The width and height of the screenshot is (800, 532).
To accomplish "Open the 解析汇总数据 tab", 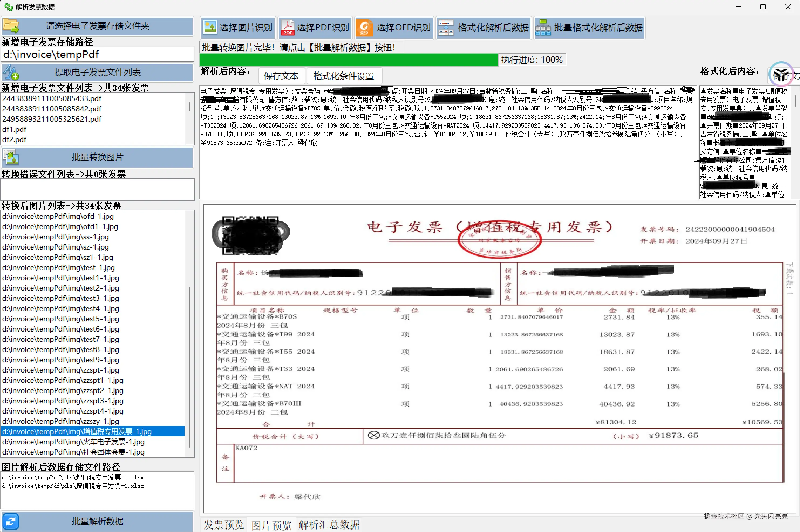I will pyautogui.click(x=329, y=524).
